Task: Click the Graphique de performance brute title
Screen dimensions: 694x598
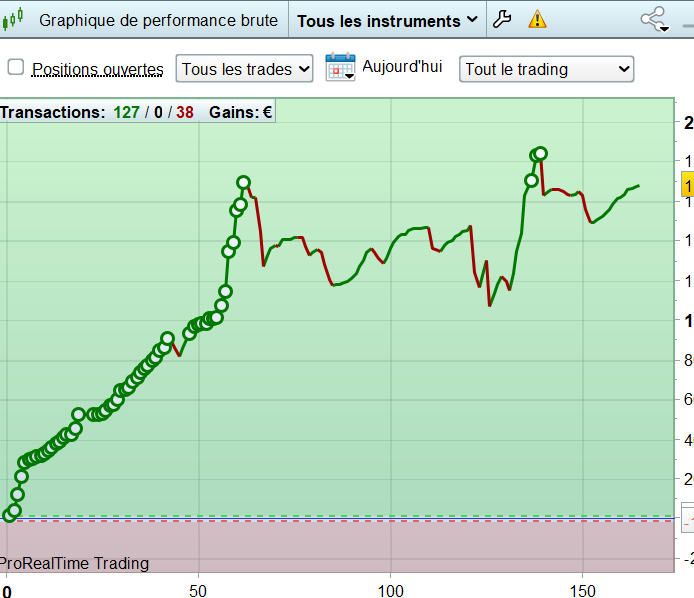Action: coord(158,20)
